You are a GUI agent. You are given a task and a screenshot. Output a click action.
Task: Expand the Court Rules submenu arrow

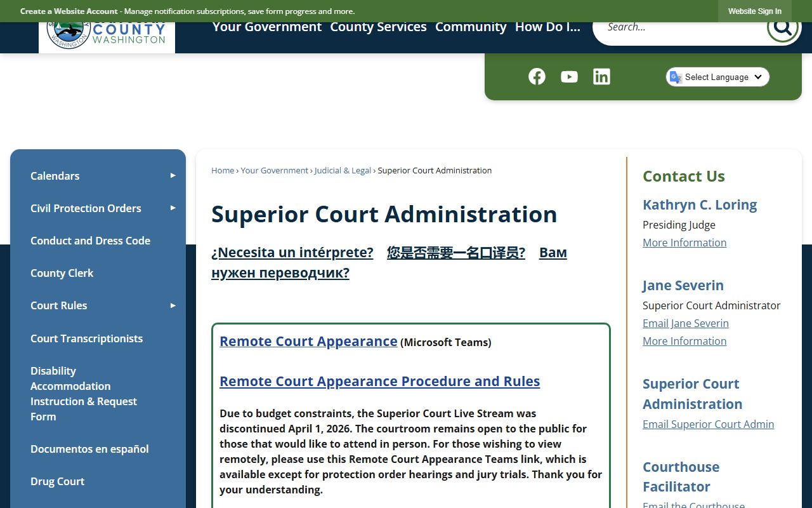(x=173, y=305)
